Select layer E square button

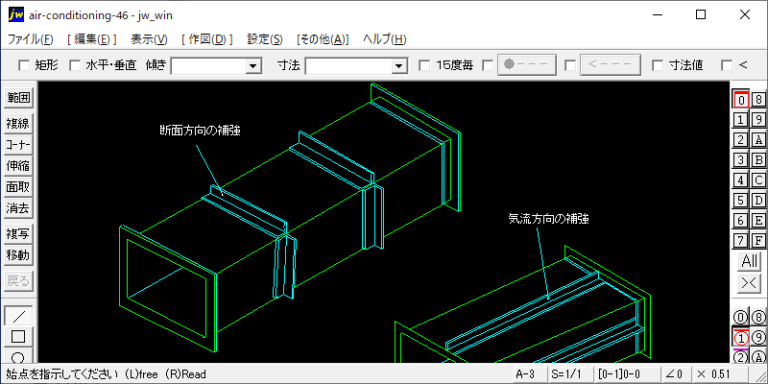pyautogui.click(x=758, y=220)
